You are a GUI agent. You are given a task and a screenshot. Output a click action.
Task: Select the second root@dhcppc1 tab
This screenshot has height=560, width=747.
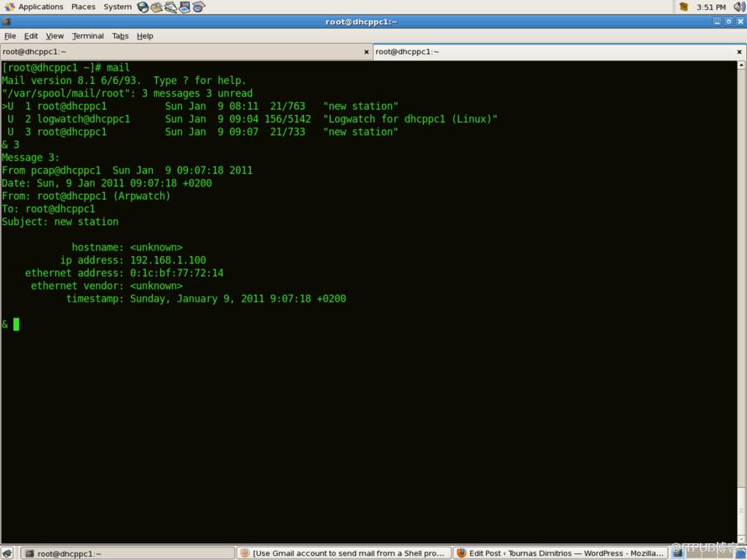pyautogui.click(x=559, y=51)
